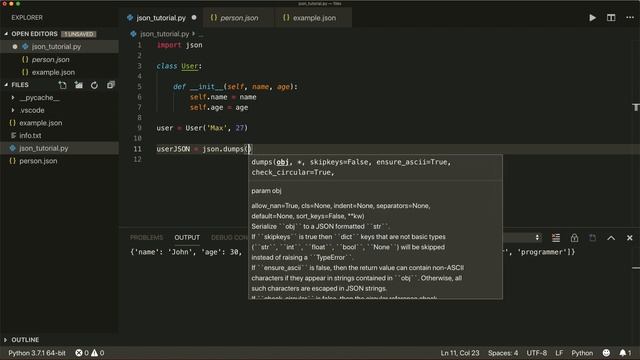Click the import json line
Viewport: 640px width, 360px height.
(x=179, y=45)
